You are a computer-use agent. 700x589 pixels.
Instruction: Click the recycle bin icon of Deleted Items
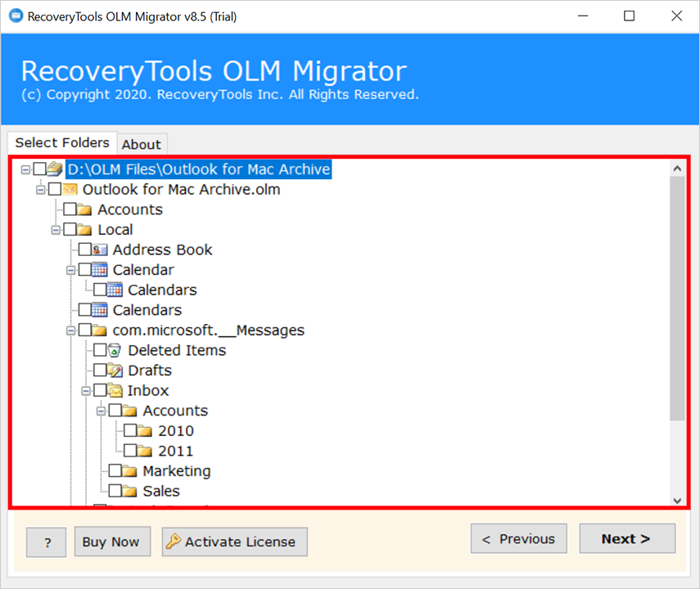point(115,350)
